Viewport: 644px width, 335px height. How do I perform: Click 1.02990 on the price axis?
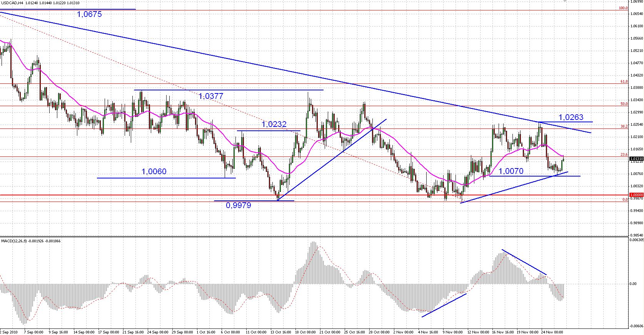[x=637, y=112]
